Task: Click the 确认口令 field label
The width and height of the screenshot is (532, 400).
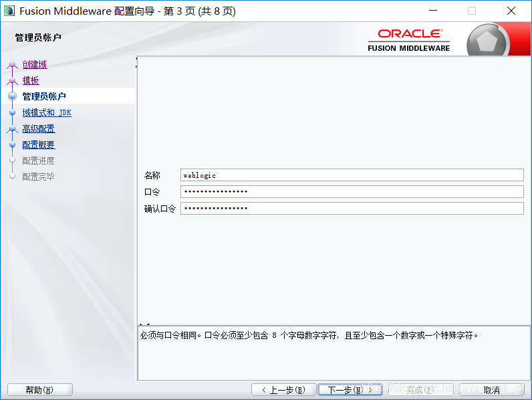Action: point(160,208)
